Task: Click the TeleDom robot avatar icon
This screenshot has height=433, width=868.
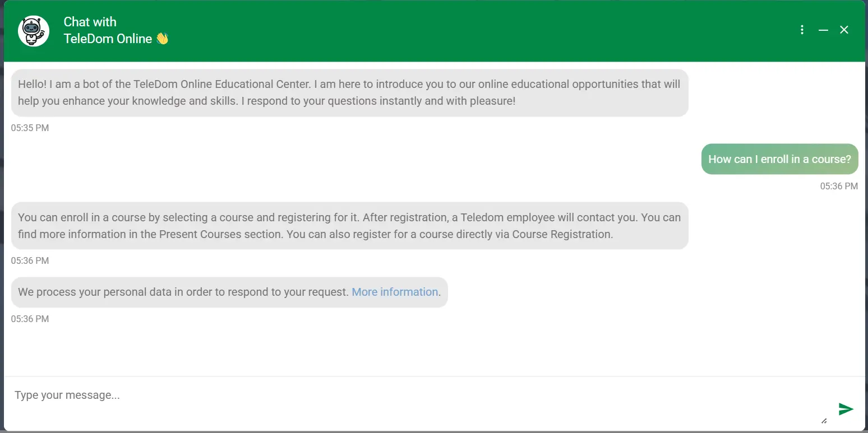Action: tap(34, 31)
